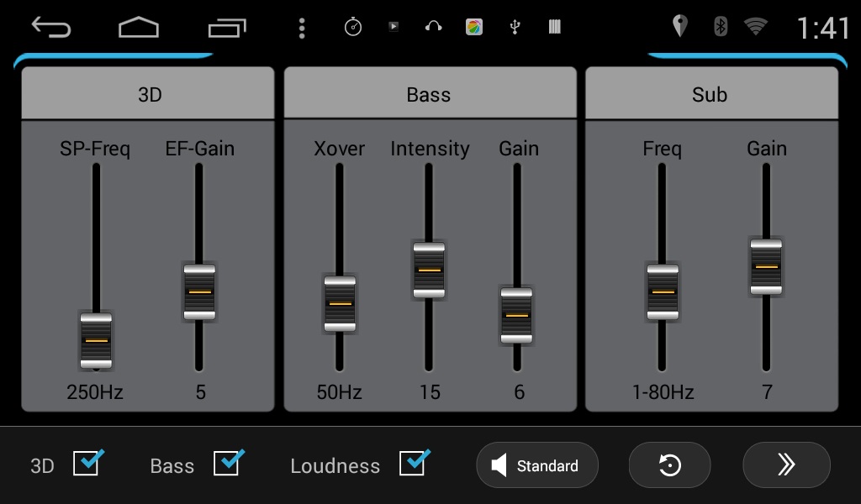
Task: Disable the 3D effect checkbox
Action: [x=87, y=464]
